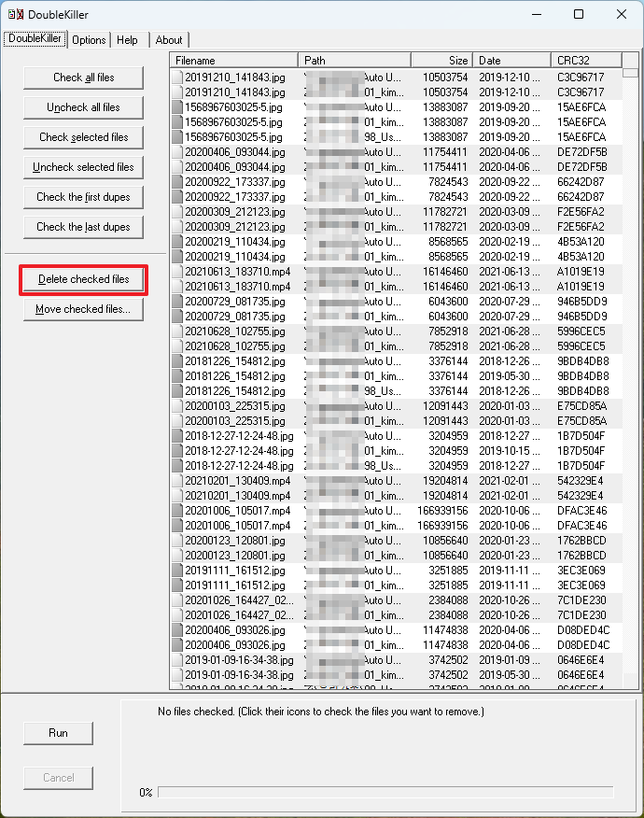The height and width of the screenshot is (818, 644).
Task: Select size 8568565 in the Auto U... row
Action: point(448,242)
